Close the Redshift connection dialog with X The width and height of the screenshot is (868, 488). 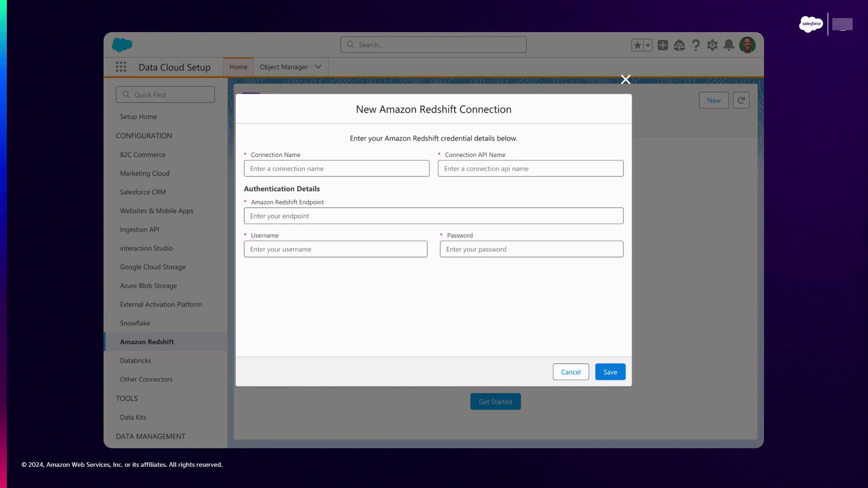(x=625, y=80)
